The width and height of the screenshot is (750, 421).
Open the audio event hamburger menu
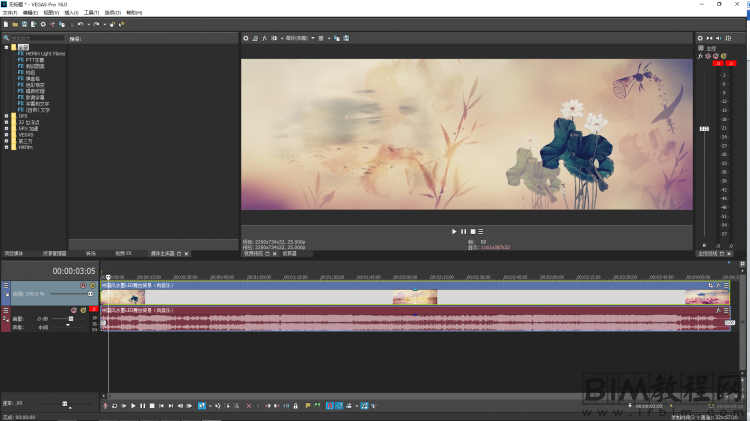pyautogui.click(x=726, y=310)
